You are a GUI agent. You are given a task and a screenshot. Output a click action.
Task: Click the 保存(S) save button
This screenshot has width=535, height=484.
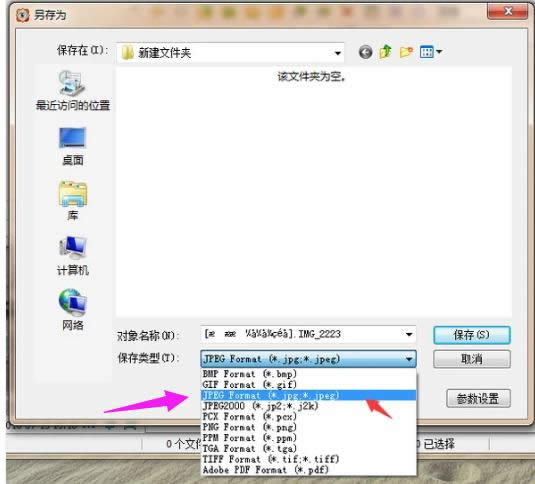(x=472, y=335)
